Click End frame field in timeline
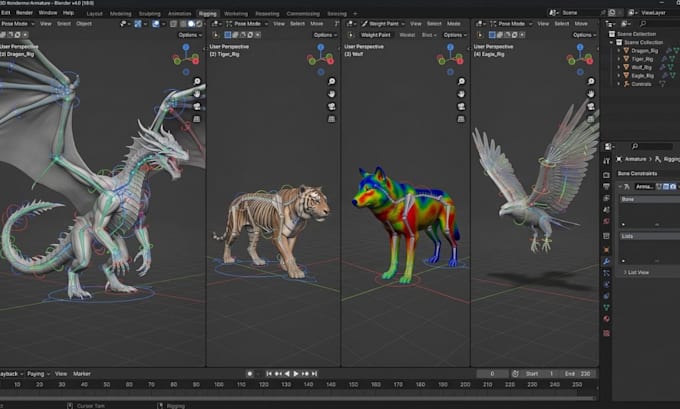680x409 pixels. pyautogui.click(x=577, y=373)
